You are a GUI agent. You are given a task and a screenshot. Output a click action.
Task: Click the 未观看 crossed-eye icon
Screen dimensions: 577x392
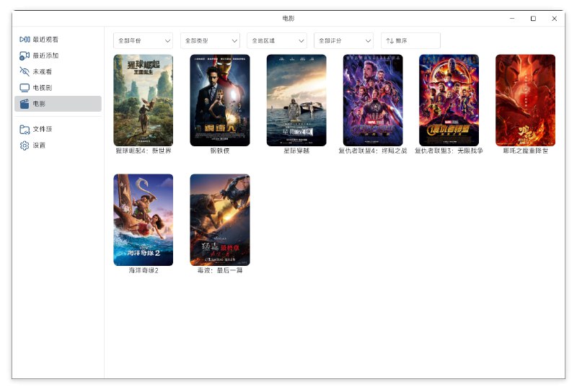[25, 71]
